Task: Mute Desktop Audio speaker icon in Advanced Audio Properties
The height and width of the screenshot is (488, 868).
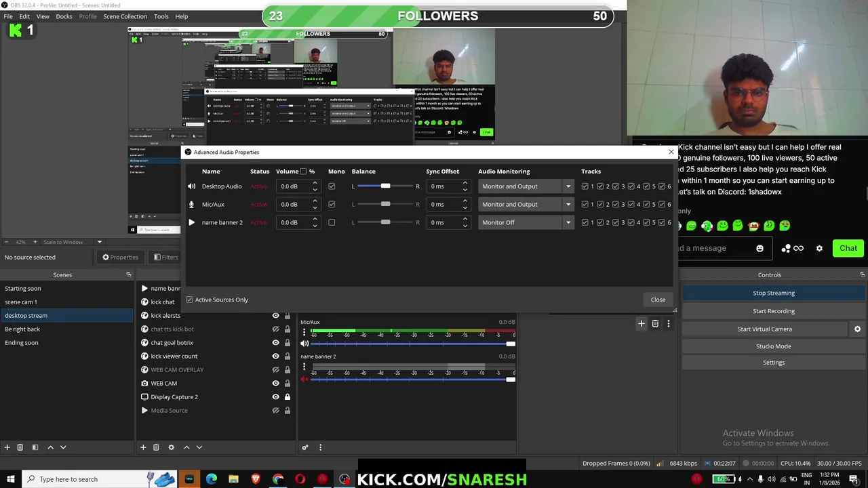Action: 191,186
